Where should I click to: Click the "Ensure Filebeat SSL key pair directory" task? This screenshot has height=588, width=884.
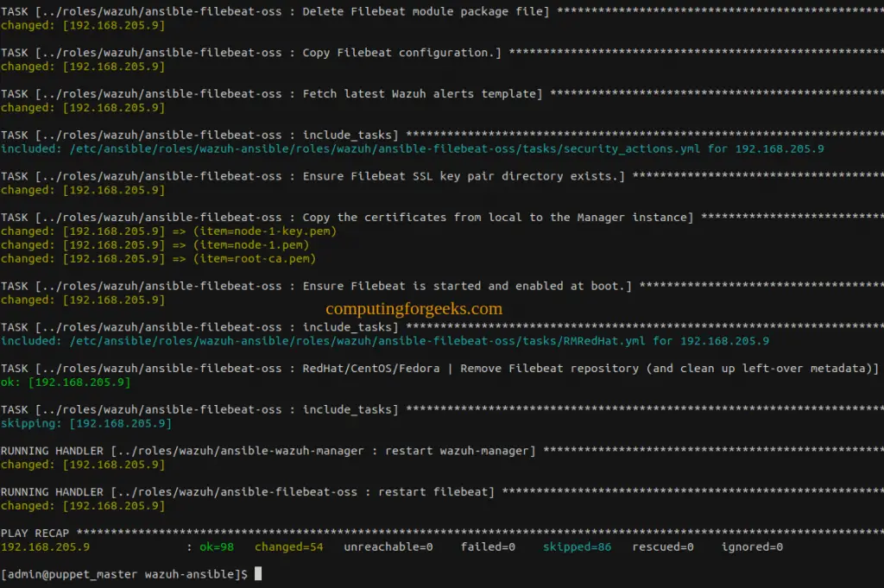click(442, 176)
